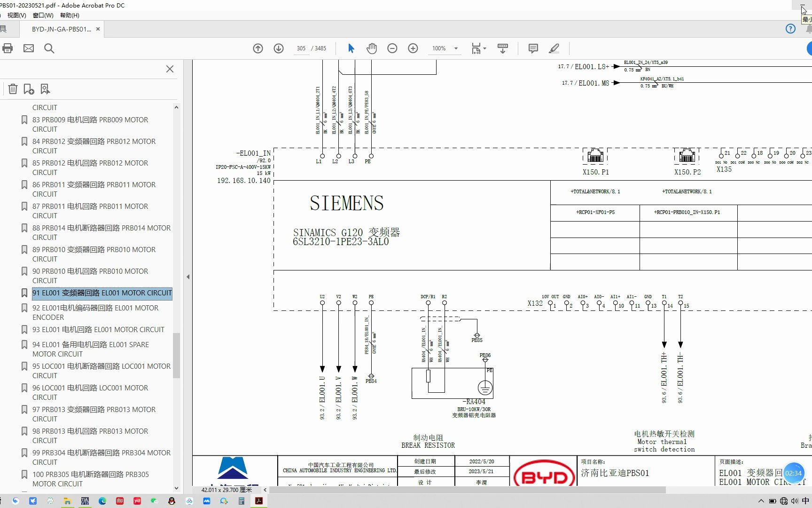The image size is (812, 508).
Task: Switch to BYD-JN-GA-PBS01 document tab
Action: pos(61,29)
